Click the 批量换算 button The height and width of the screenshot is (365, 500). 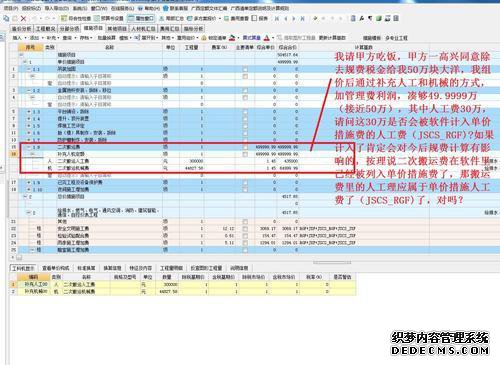(x=106, y=38)
